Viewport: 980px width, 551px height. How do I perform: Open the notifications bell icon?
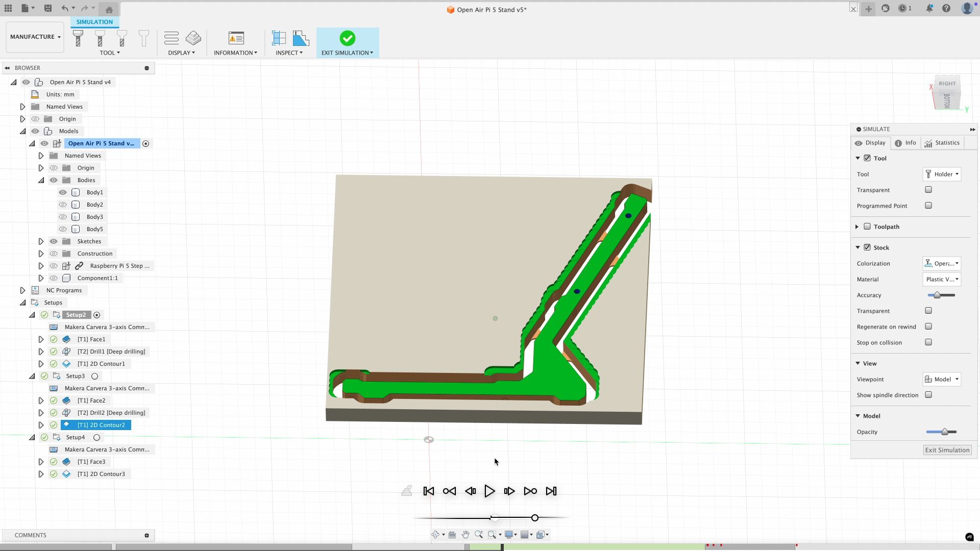pos(929,8)
